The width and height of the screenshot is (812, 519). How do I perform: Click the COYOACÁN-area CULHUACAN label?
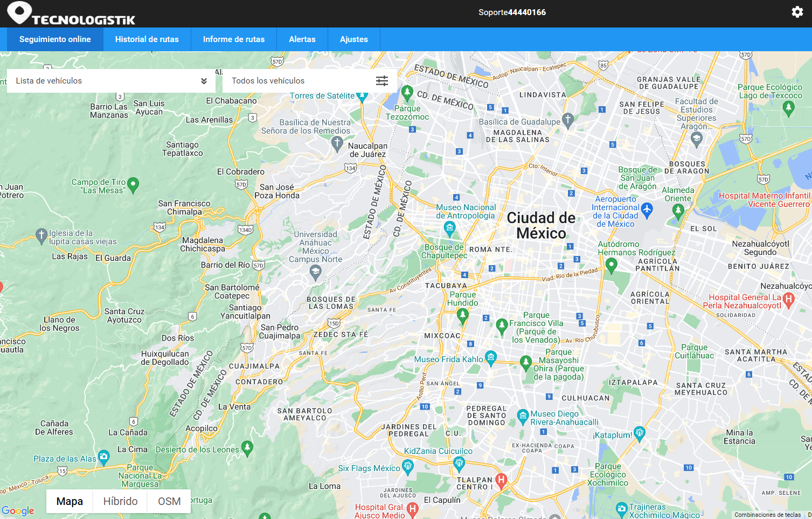tap(586, 398)
